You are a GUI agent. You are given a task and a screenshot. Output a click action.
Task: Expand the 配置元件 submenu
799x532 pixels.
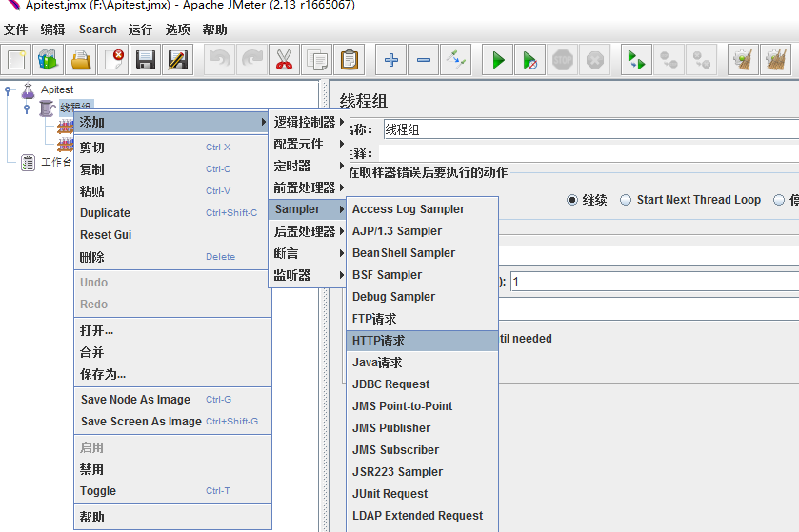tap(309, 144)
